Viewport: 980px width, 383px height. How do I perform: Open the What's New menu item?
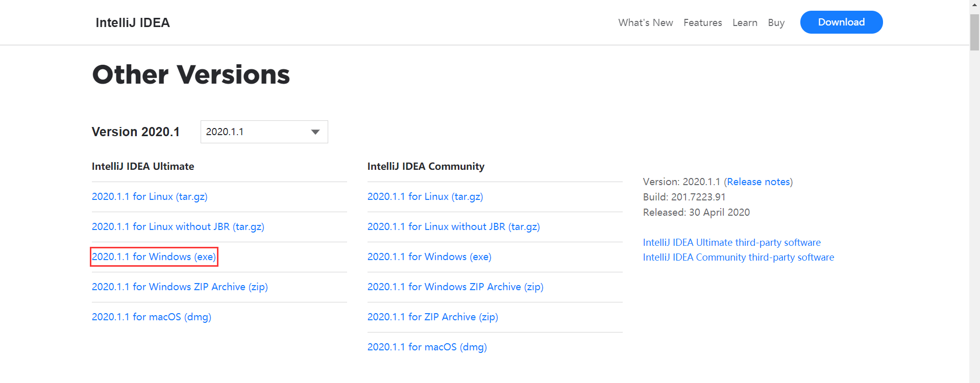pos(645,22)
